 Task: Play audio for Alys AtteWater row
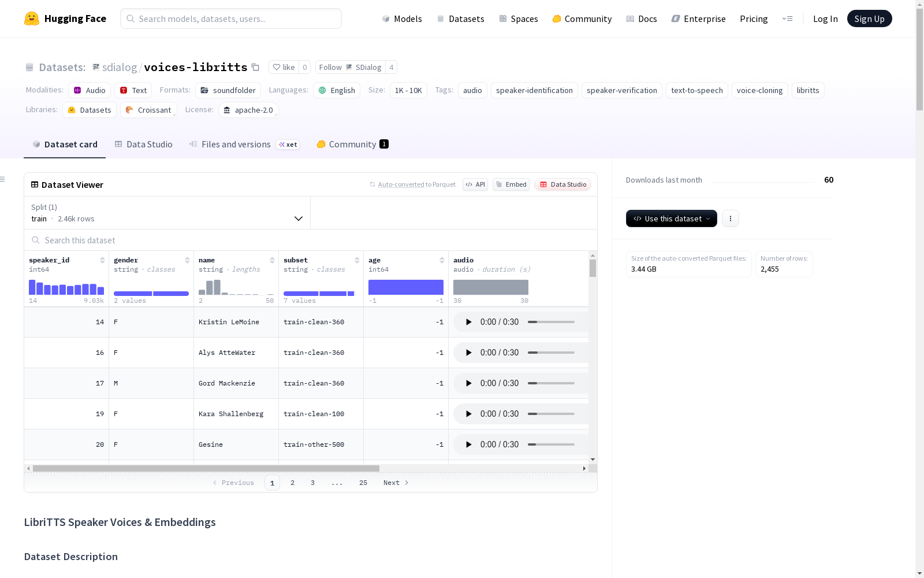[x=469, y=353]
